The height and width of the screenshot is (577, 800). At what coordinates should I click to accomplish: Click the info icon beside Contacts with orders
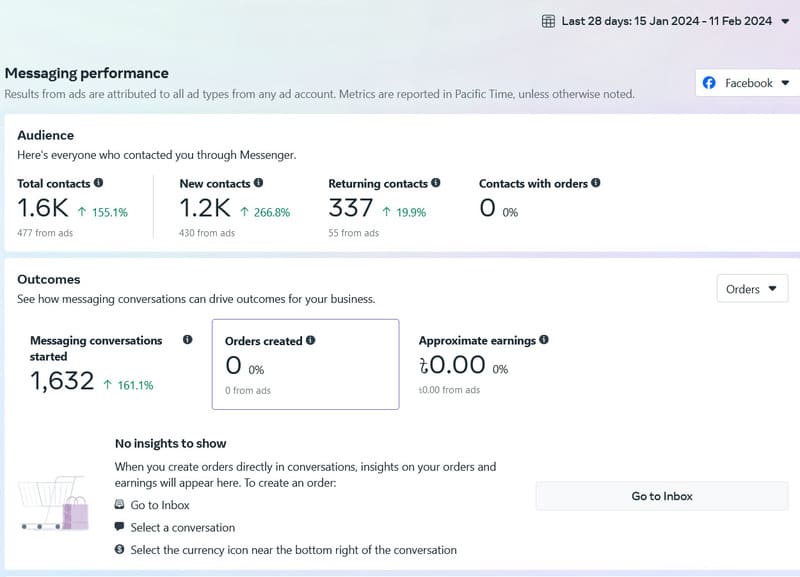(x=595, y=184)
